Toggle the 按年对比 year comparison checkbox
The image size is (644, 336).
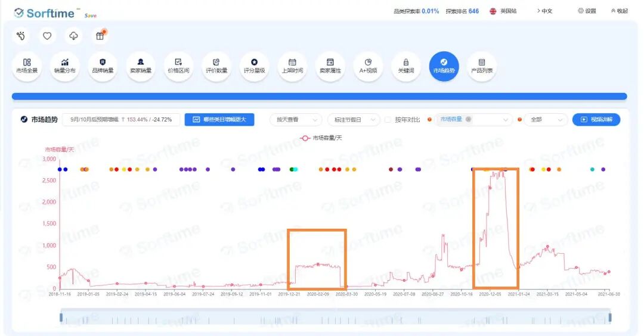click(388, 120)
